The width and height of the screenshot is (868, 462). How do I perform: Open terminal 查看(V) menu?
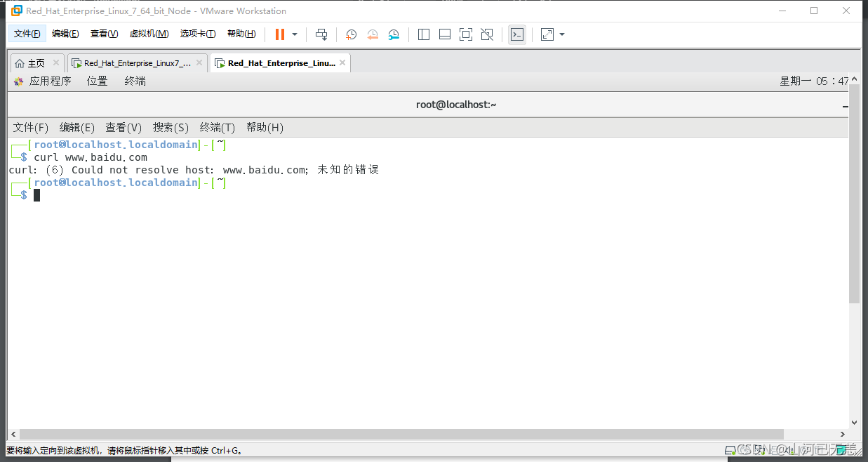click(x=123, y=128)
